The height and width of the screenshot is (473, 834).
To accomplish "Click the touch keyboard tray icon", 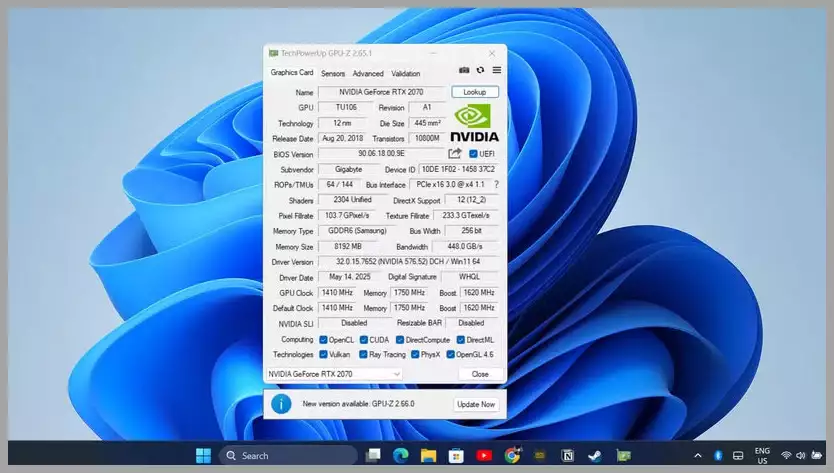I will click(x=738, y=455).
